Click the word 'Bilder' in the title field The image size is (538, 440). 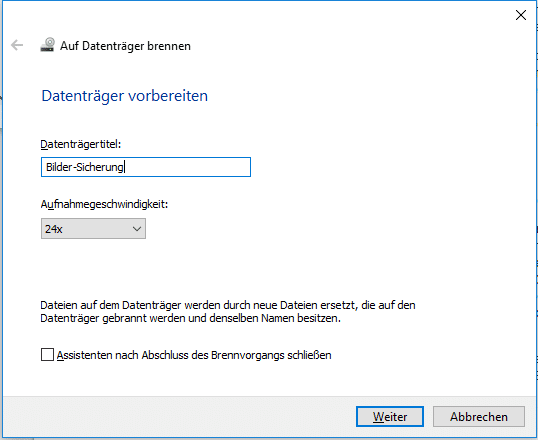point(59,167)
